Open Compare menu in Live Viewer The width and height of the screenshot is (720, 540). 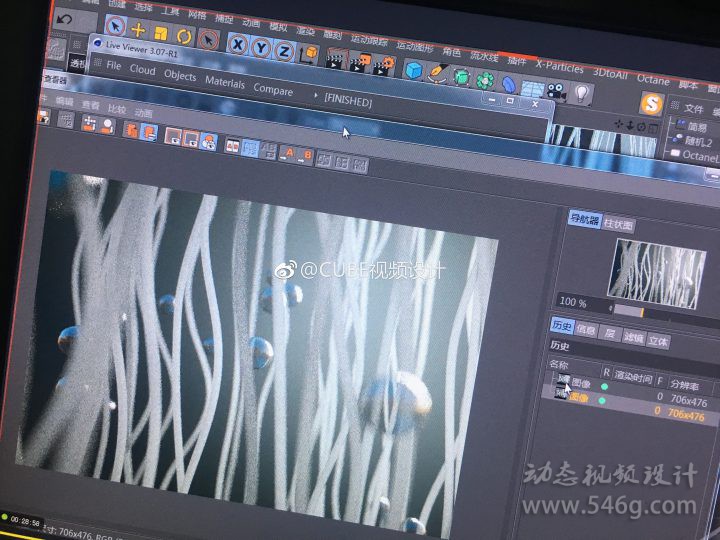(x=273, y=90)
